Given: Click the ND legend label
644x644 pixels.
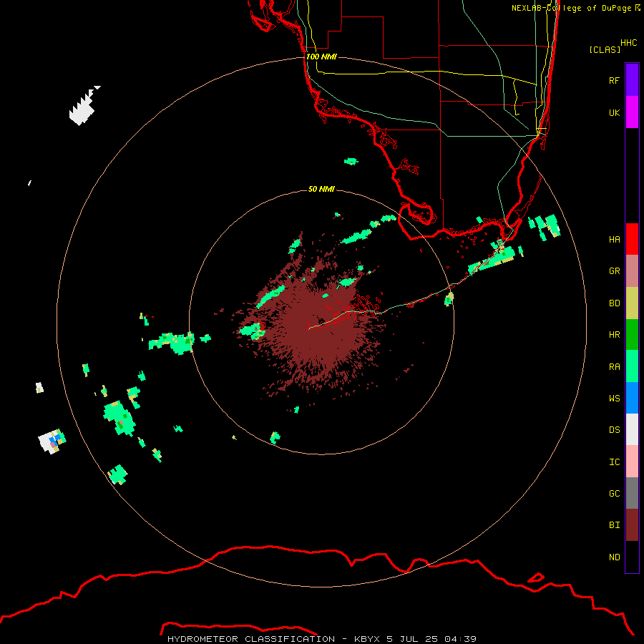Looking at the screenshot, I should [614, 557].
